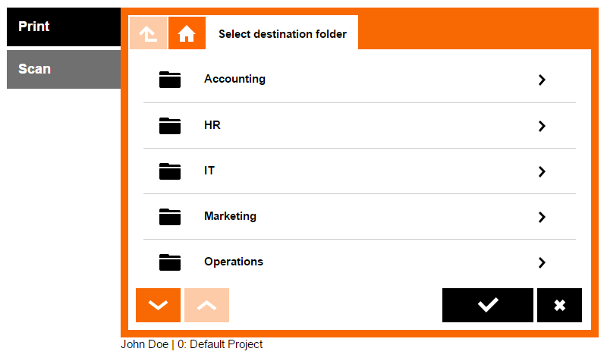Switch to the Print tab
The width and height of the screenshot is (607, 364).
click(x=64, y=27)
